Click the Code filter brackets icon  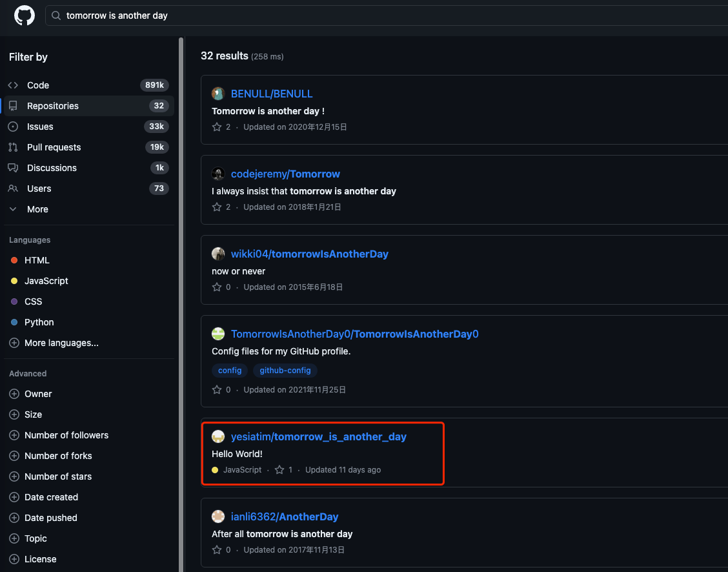click(x=13, y=85)
